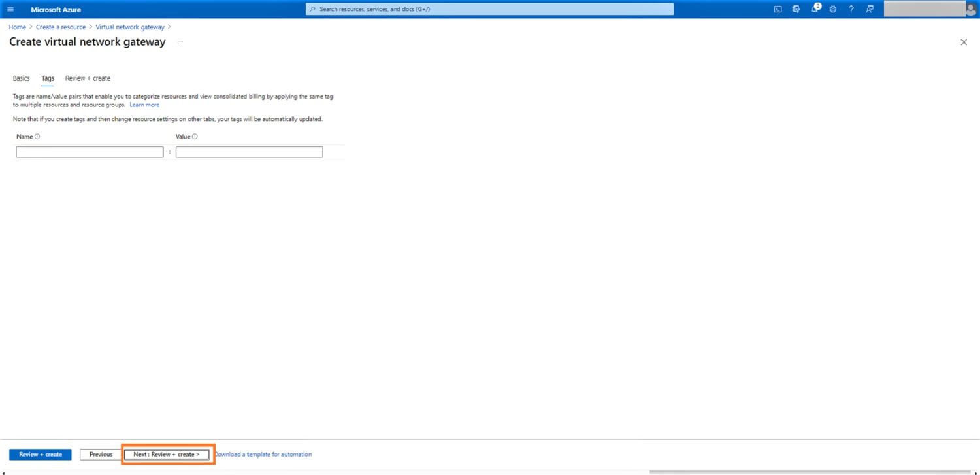Click the Help question mark icon
The image size is (980, 475).
click(x=851, y=9)
